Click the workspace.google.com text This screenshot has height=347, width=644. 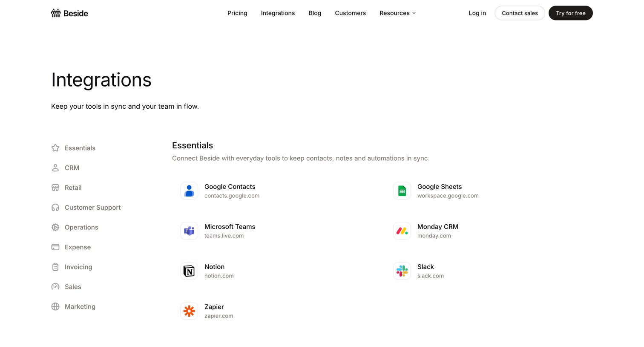[448, 196]
